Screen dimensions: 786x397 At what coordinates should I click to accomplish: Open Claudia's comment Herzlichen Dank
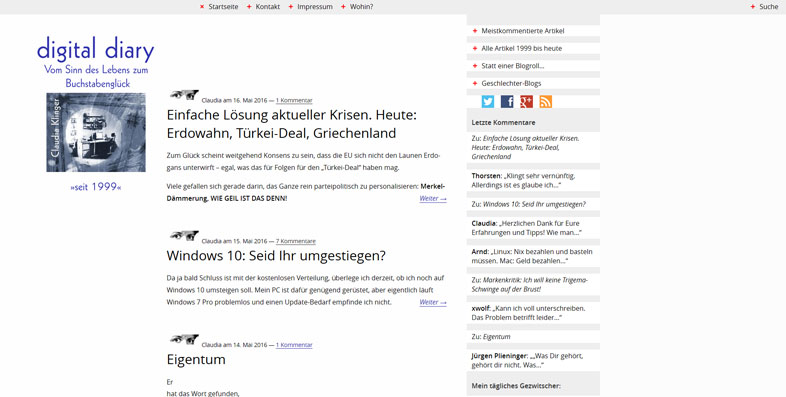(x=526, y=228)
